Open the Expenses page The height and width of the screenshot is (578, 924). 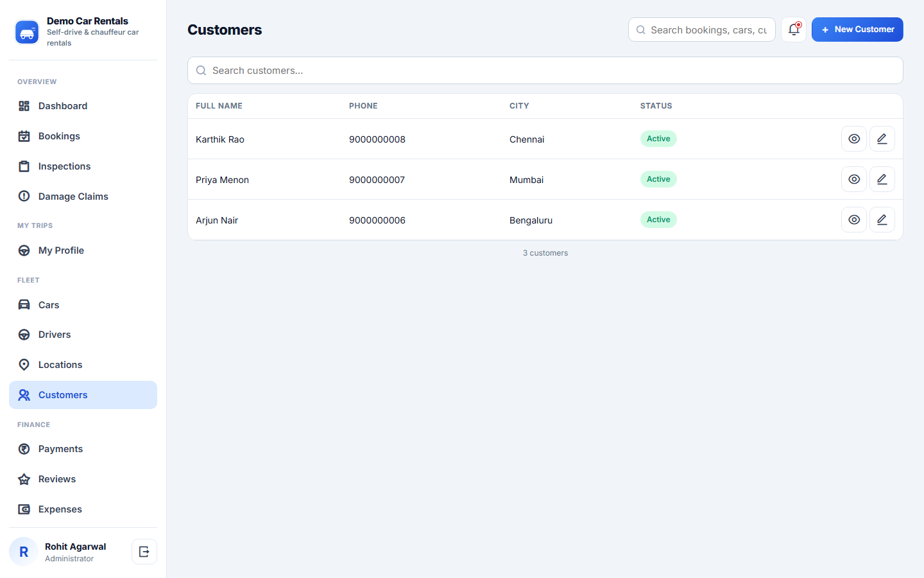(x=83, y=509)
